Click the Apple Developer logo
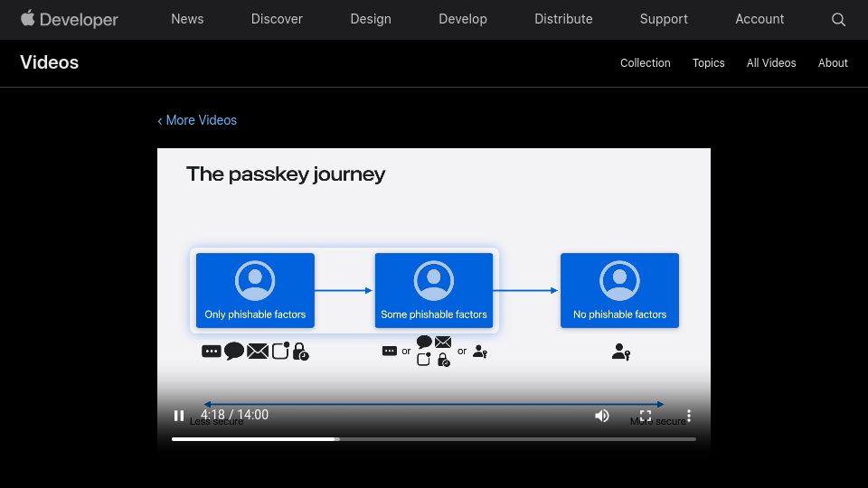Screen dimensions: 868x488 click(x=70, y=19)
